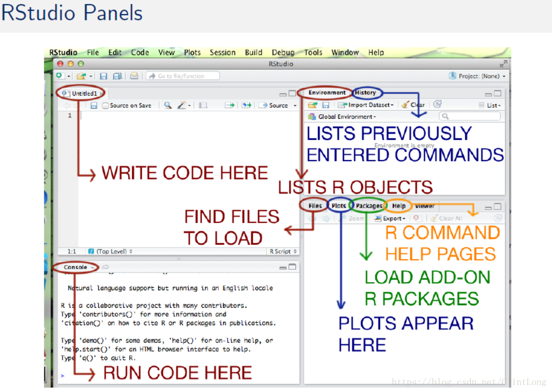This screenshot has height=392, width=552.
Task: Click the Save All documents icon
Action: pos(117,76)
